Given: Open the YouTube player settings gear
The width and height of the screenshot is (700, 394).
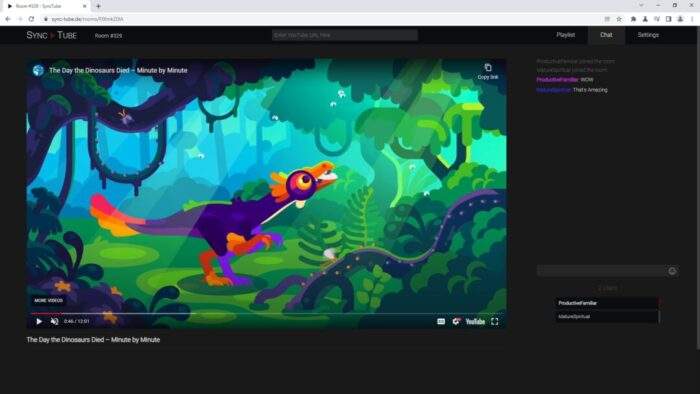Looking at the screenshot, I should 456,321.
